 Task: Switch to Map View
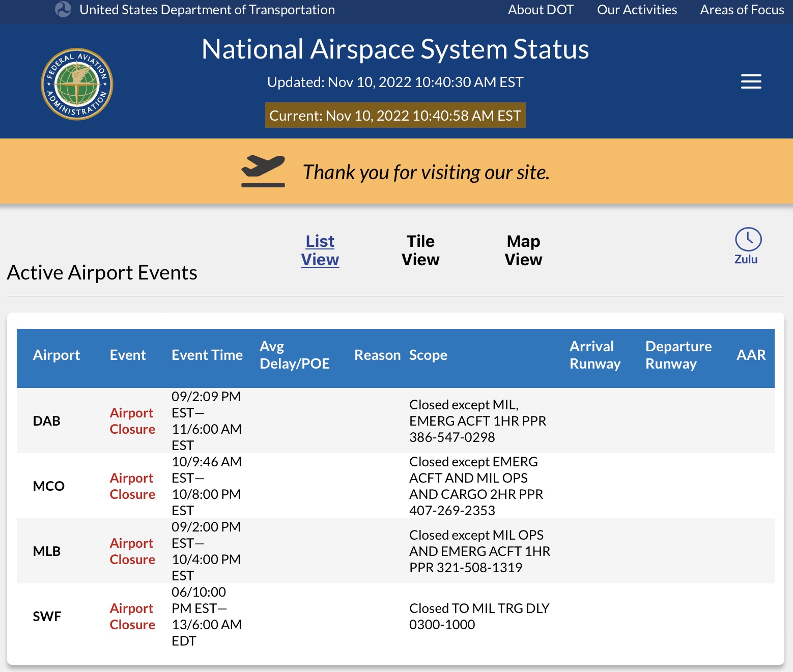click(x=523, y=250)
